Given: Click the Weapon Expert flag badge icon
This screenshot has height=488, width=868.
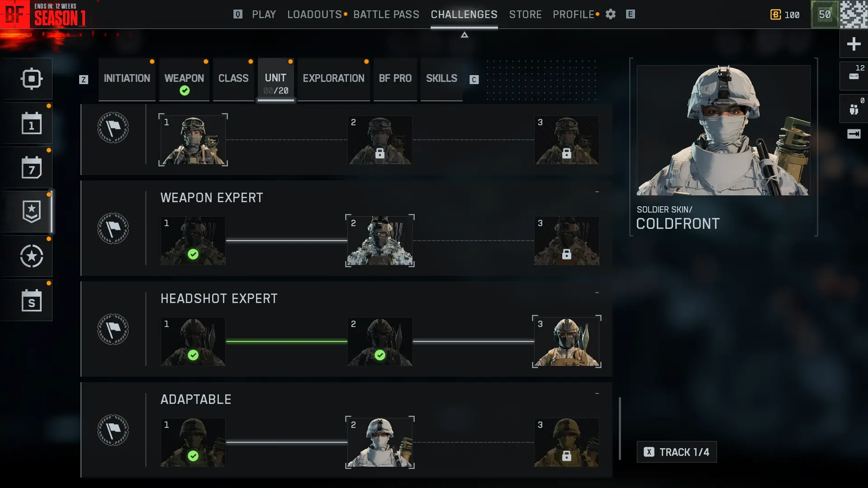Looking at the screenshot, I should (113, 228).
